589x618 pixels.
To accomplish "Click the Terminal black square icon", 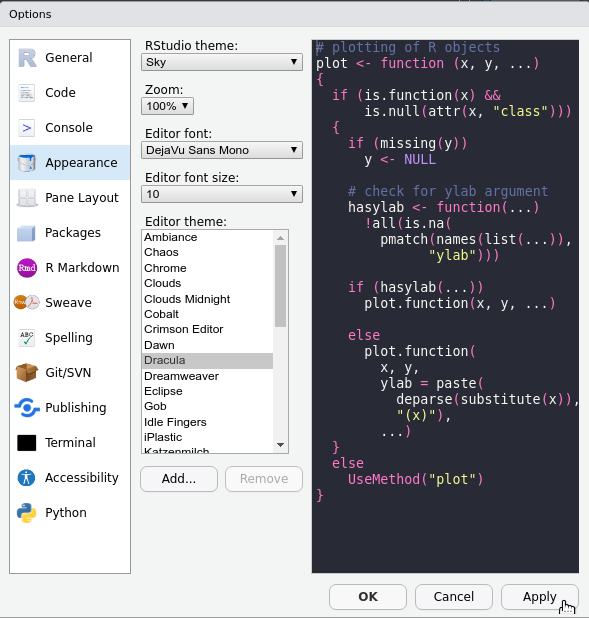I will pos(27,443).
